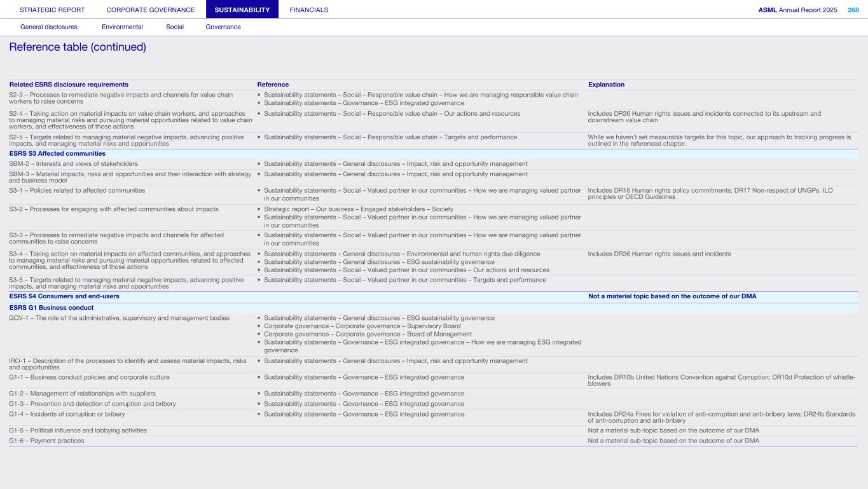The height and width of the screenshot is (489, 868).
Task: Open Valued partner in our communities – Targets and performance
Action: [404, 280]
